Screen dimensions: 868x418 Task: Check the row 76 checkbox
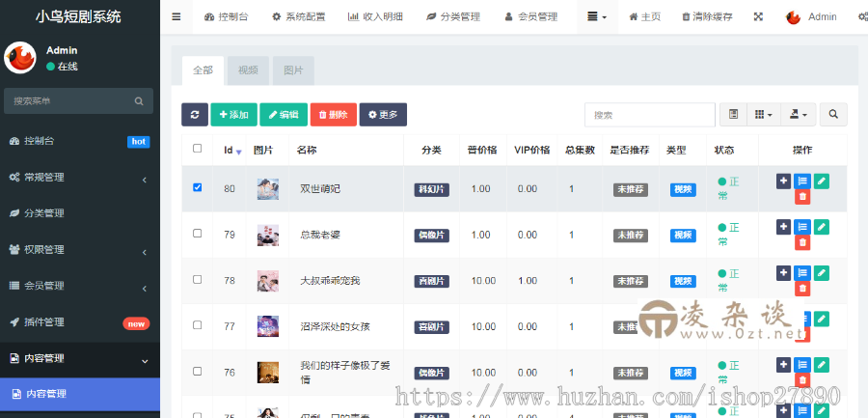[197, 372]
